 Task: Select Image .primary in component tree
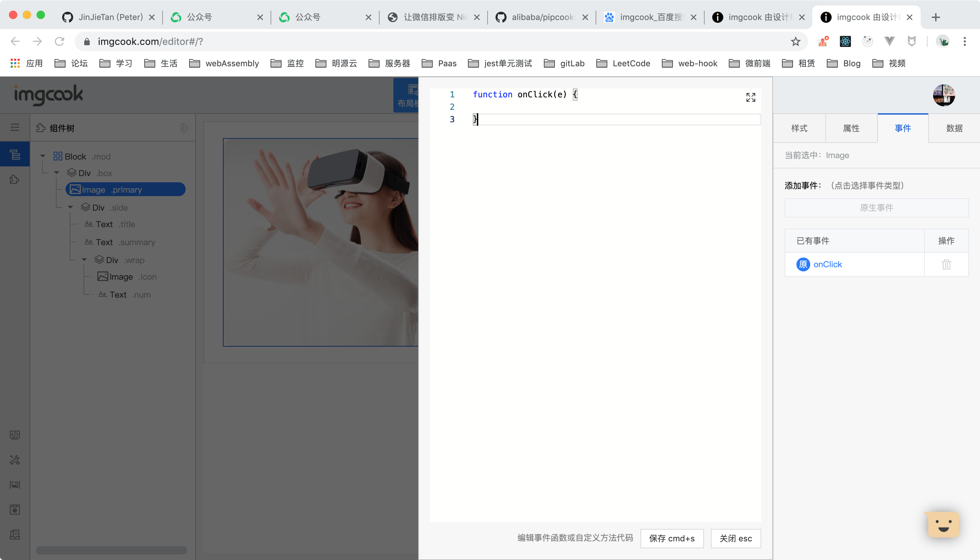tap(126, 190)
